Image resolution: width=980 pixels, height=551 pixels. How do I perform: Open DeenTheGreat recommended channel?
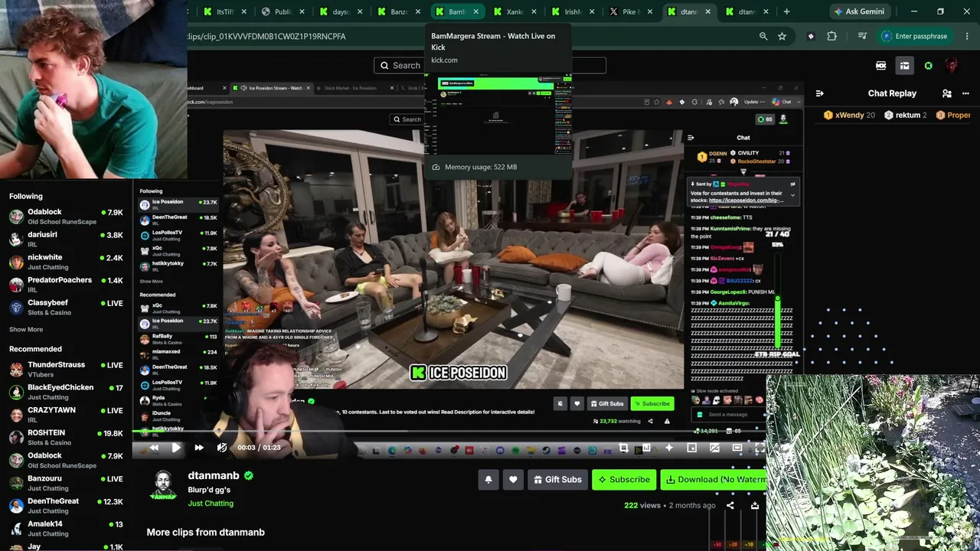66,506
